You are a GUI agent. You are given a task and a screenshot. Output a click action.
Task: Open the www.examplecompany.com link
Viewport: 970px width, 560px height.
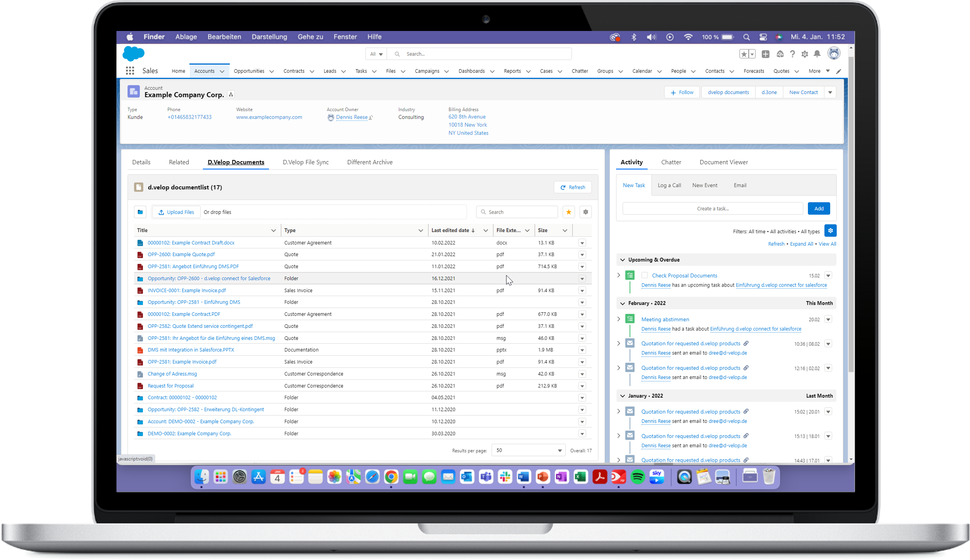click(x=269, y=117)
